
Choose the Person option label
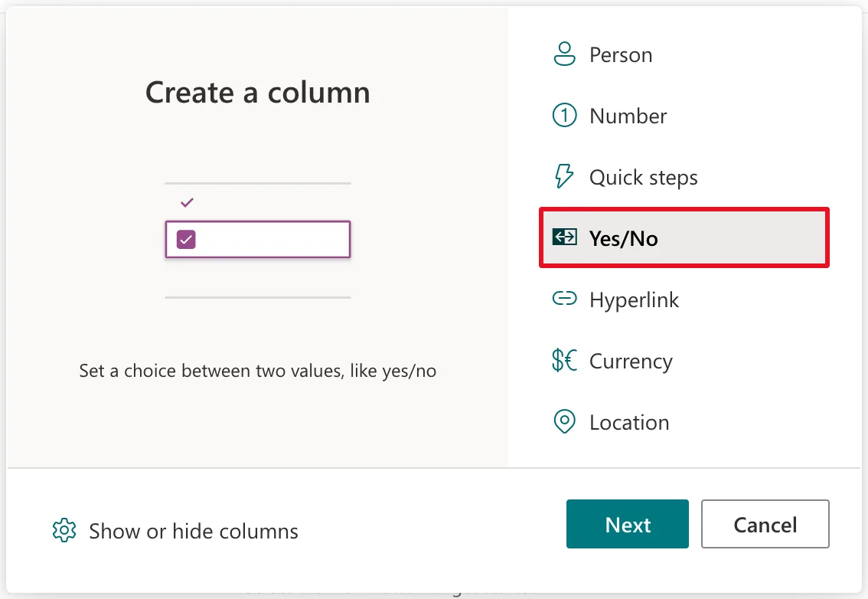(x=621, y=55)
